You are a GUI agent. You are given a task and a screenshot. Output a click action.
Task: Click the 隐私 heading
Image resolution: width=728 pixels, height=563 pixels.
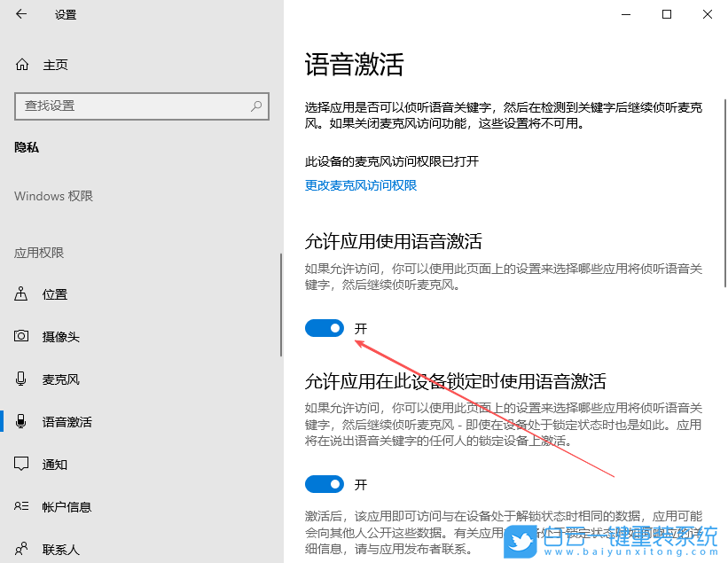tap(25, 146)
